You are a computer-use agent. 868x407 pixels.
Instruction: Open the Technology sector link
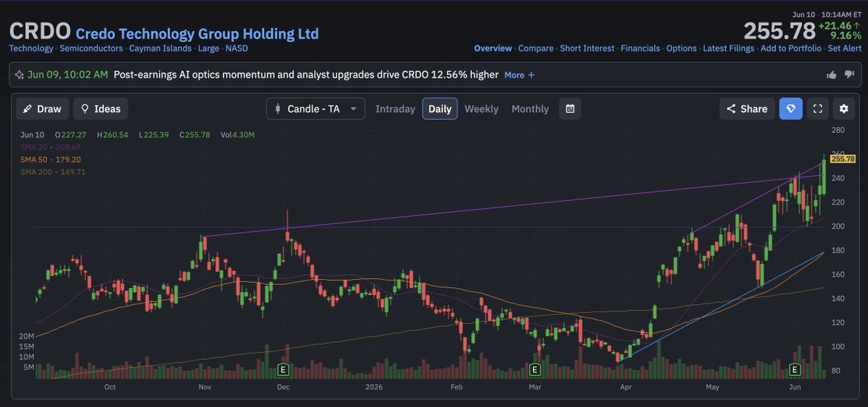point(31,48)
